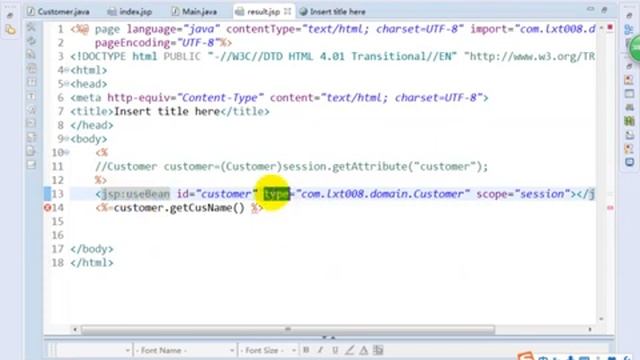Click the highlighted 'type' attribute

pos(276,194)
